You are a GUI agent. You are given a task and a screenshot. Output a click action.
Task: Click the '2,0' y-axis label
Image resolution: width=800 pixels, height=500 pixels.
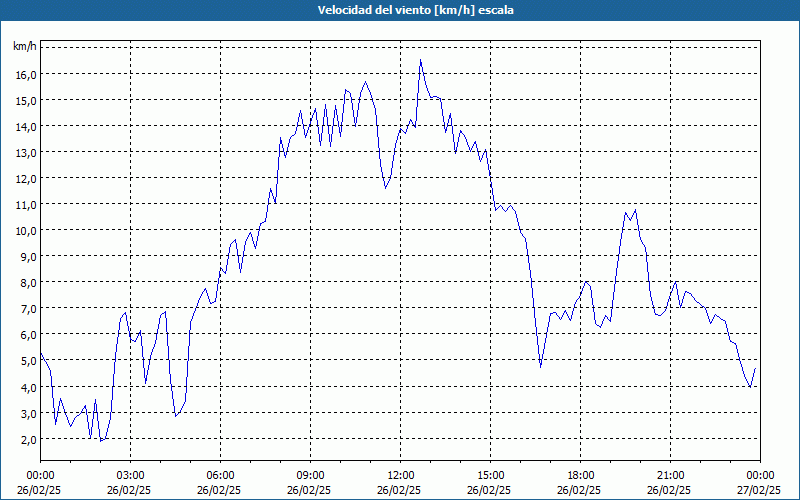point(29,439)
